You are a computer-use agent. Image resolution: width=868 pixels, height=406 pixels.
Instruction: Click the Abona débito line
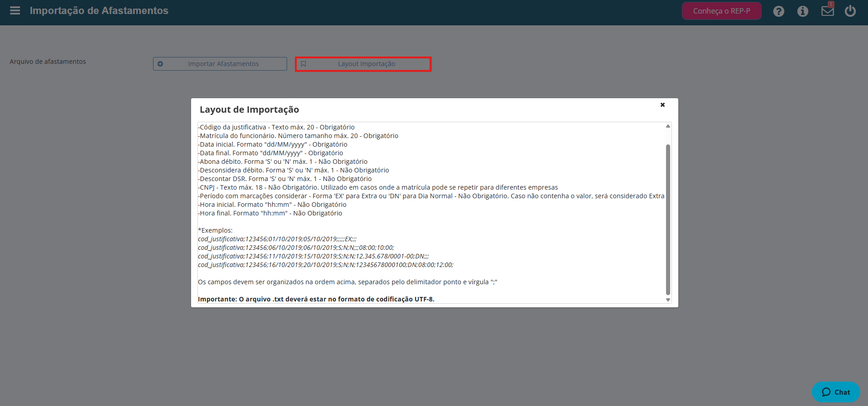coord(283,162)
